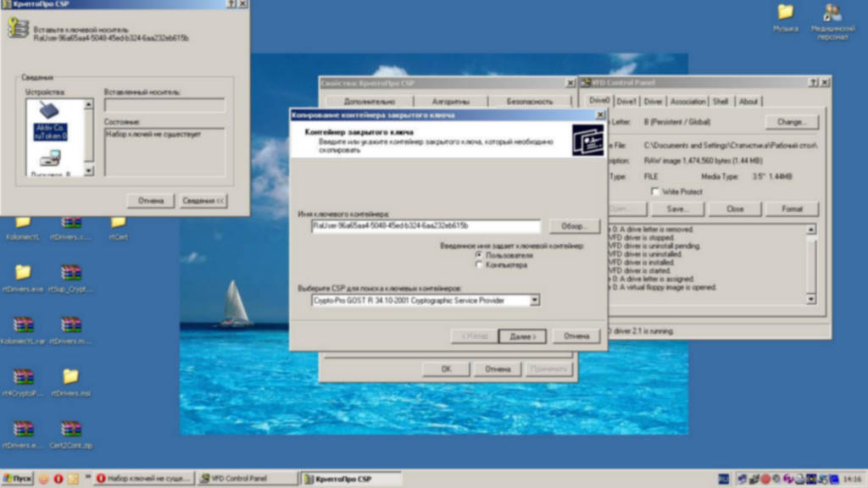Expand the CSP provider dropdown list

coord(534,300)
